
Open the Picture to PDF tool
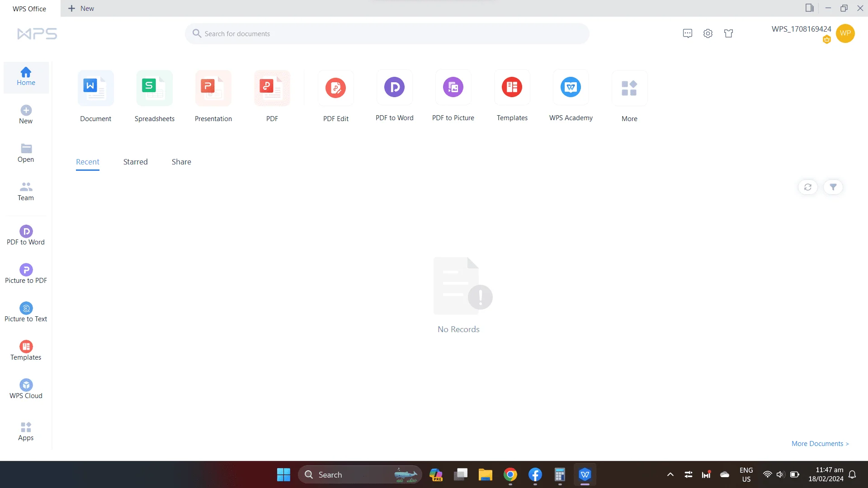pyautogui.click(x=26, y=274)
